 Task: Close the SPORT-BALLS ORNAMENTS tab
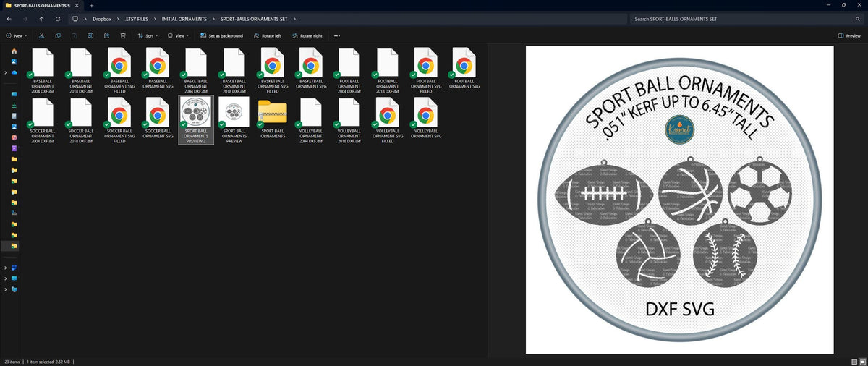pyautogui.click(x=77, y=5)
